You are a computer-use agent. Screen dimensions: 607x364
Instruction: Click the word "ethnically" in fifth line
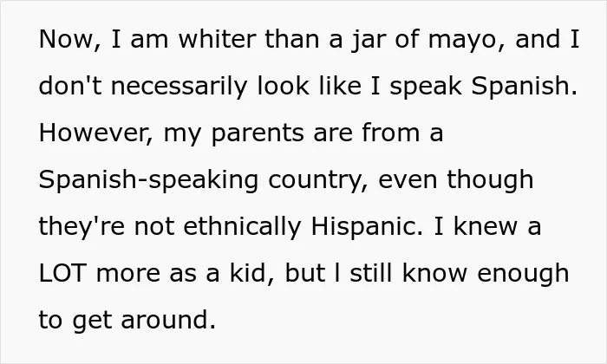pos(242,228)
